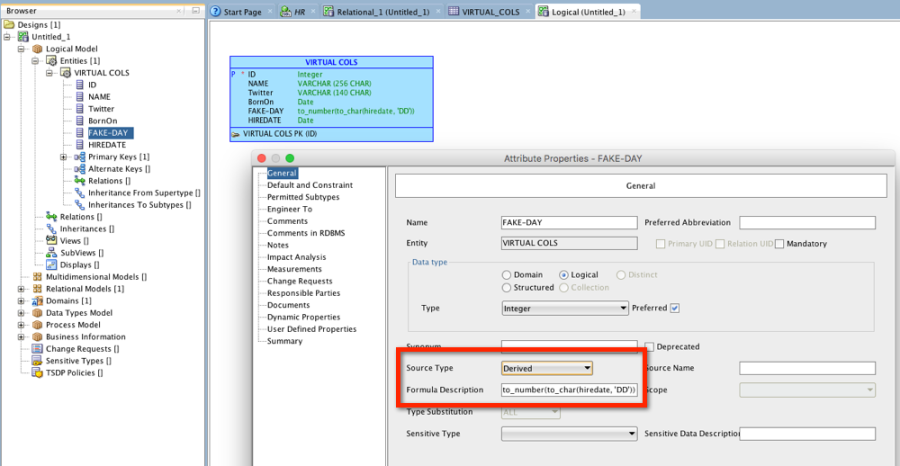Toggle the Preferred checkbox
The height and width of the screenshot is (466, 900).
[674, 308]
